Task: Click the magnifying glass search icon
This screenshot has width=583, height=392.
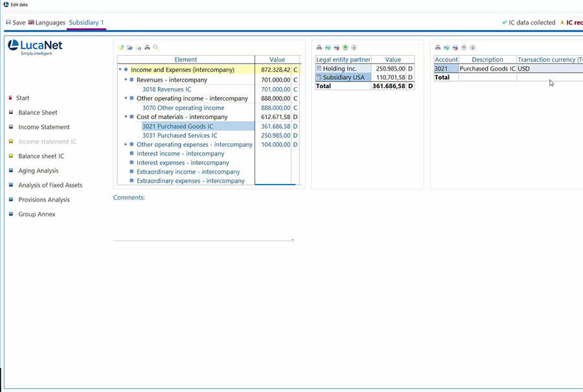Action: 155,47
